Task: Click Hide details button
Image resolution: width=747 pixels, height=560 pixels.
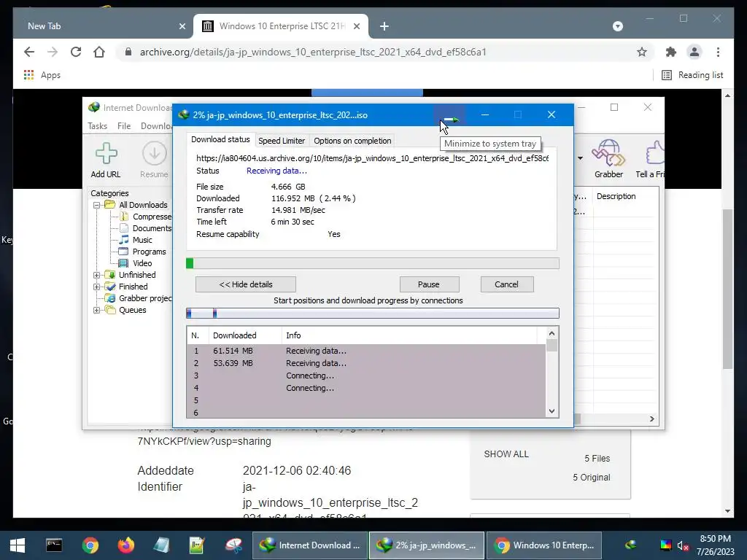Action: (x=246, y=284)
